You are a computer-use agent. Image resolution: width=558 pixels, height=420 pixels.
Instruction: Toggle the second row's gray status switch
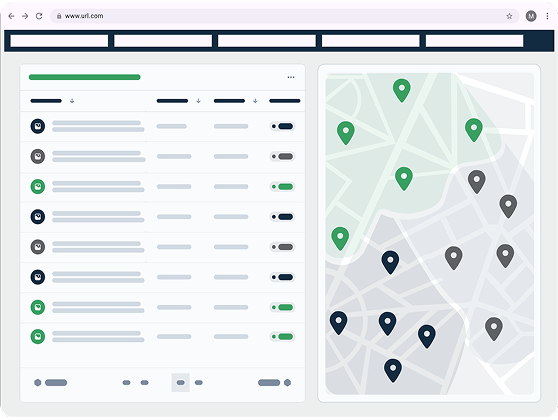pos(282,156)
